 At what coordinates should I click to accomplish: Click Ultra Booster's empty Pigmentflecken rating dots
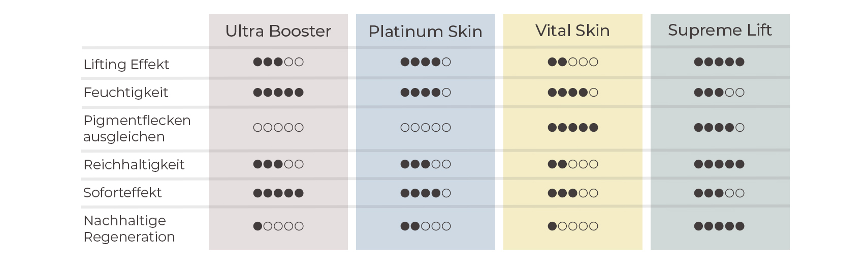point(278,128)
